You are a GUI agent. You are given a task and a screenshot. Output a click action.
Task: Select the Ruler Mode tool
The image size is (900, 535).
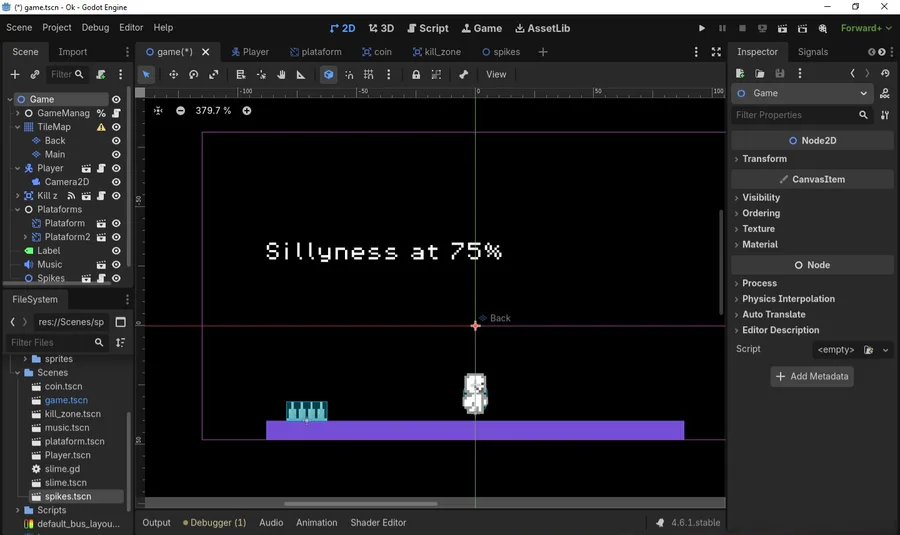point(301,75)
